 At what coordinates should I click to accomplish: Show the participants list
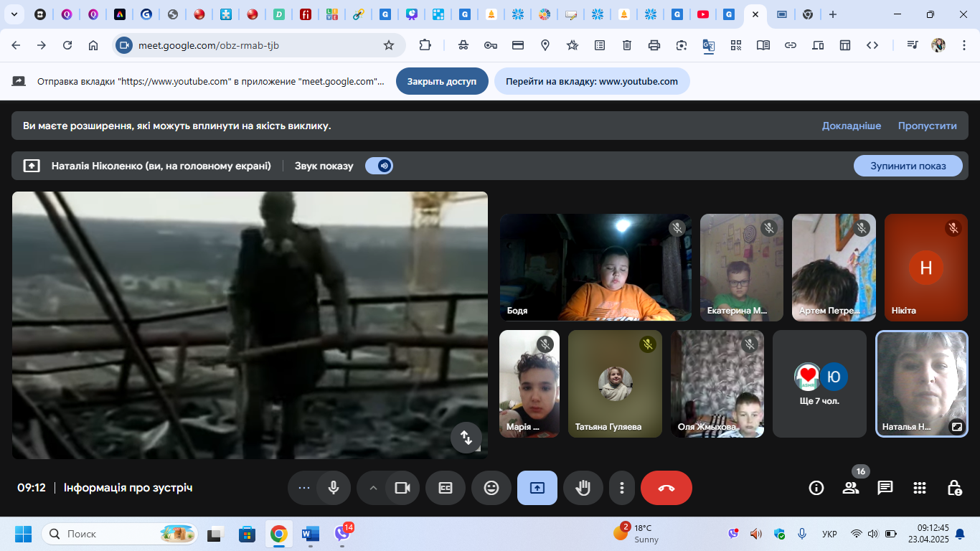(851, 488)
